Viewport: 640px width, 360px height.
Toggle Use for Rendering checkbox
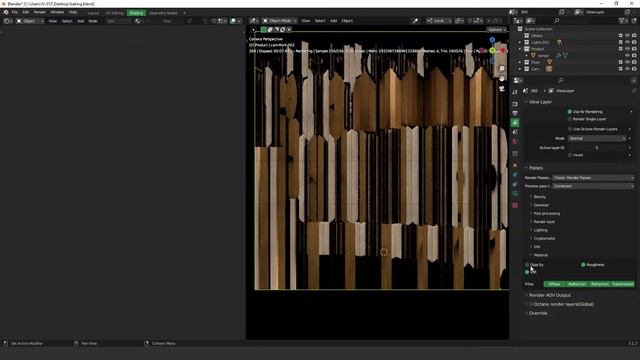click(x=569, y=112)
